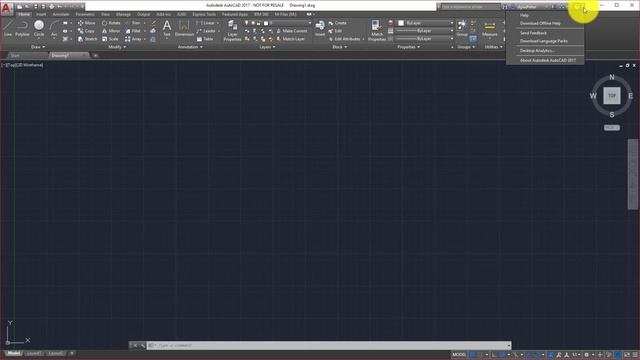Click the Leader tool

pyautogui.click(x=206, y=31)
